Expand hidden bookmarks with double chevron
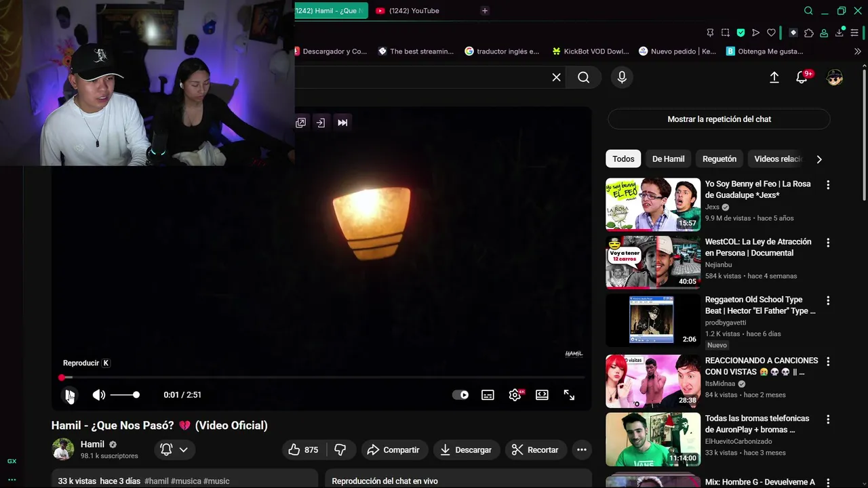 857,52
